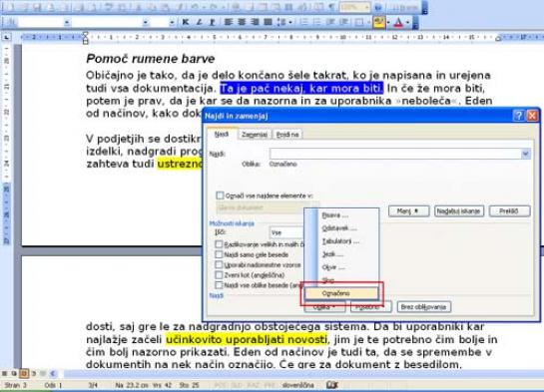Open the zoom percentage dropdown in toolbar
This screenshot has width=544, height=392.
click(x=366, y=7)
